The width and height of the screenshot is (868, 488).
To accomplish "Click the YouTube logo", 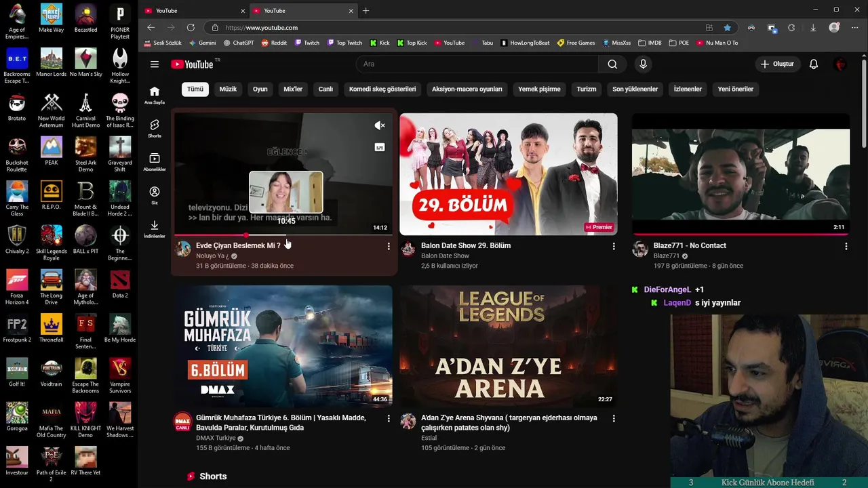I will pyautogui.click(x=192, y=64).
